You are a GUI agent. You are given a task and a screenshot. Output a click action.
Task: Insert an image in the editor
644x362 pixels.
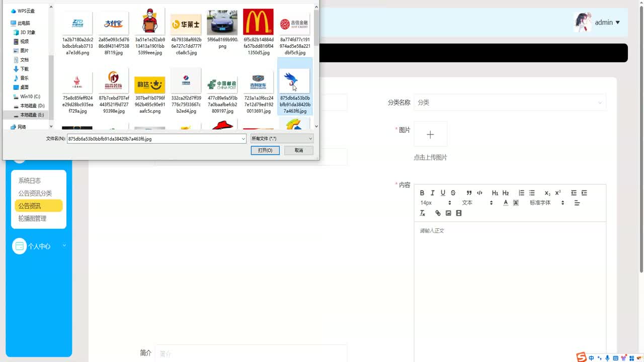coord(448,213)
